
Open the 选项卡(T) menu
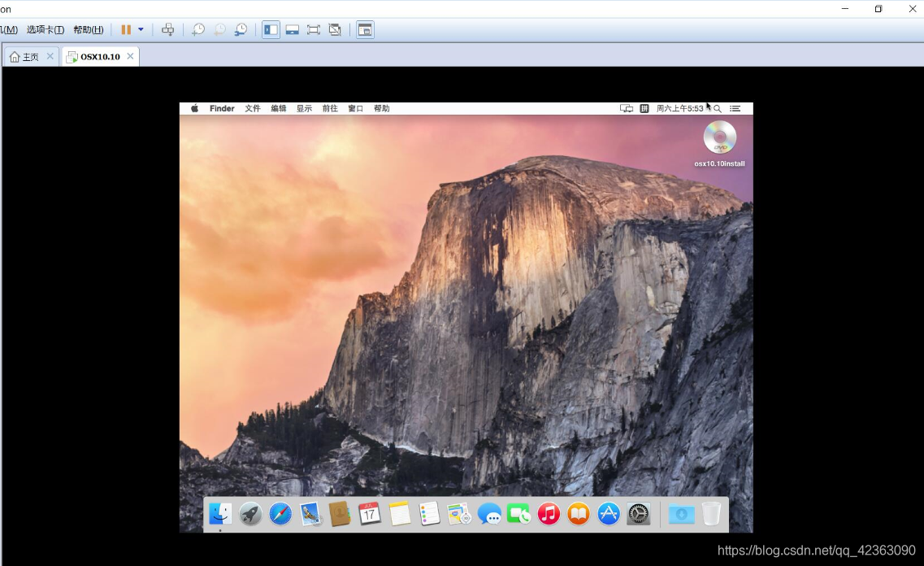click(46, 29)
